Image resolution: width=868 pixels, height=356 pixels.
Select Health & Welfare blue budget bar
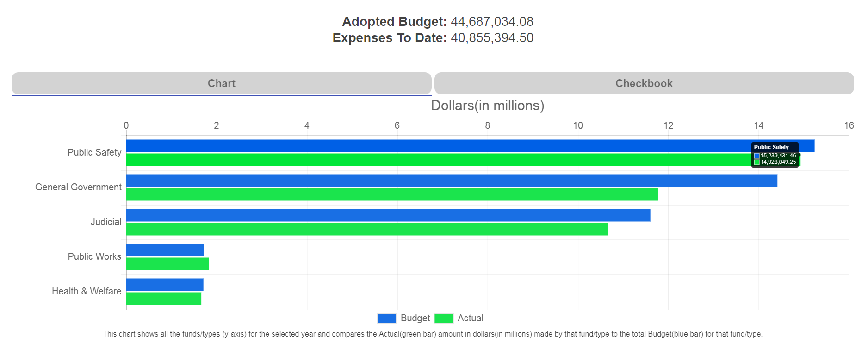[165, 285]
